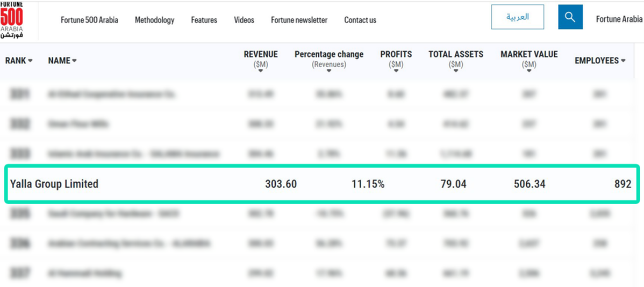The image size is (644, 287).
Task: Select Contact us in the navigation
Action: tap(360, 20)
